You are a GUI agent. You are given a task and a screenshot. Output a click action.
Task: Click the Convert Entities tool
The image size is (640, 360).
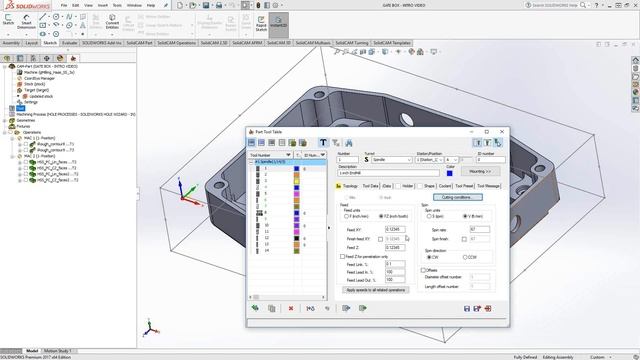(x=112, y=22)
